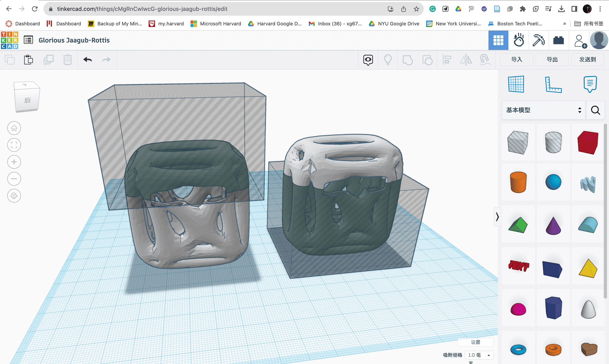609x364 pixels.
Task: Switch to 3D design grid view
Action: pos(498,40)
